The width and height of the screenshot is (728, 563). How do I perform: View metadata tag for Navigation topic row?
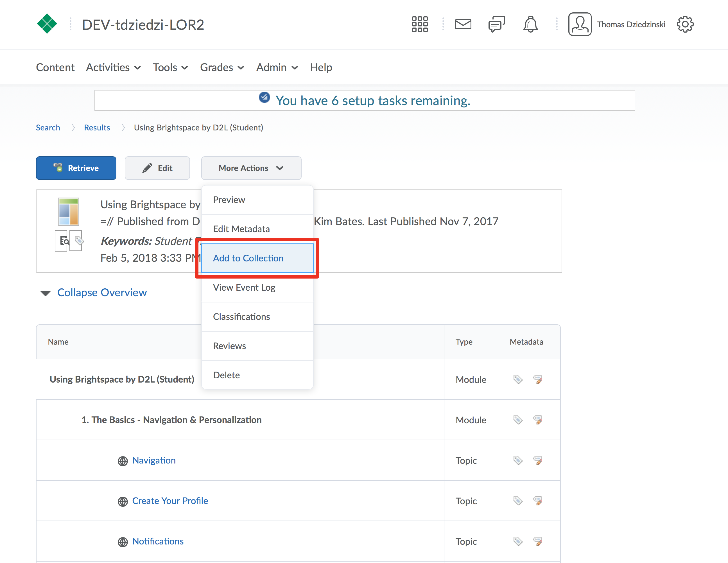[518, 460]
